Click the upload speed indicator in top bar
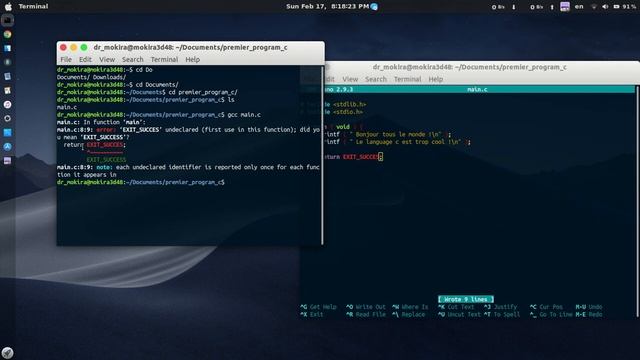This screenshot has height=360, width=640. (x=542, y=7)
